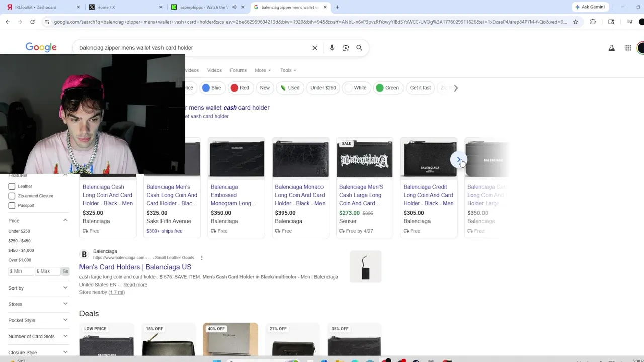Click the Ask Gemini button
This screenshot has width=644, height=362.
click(590, 7)
